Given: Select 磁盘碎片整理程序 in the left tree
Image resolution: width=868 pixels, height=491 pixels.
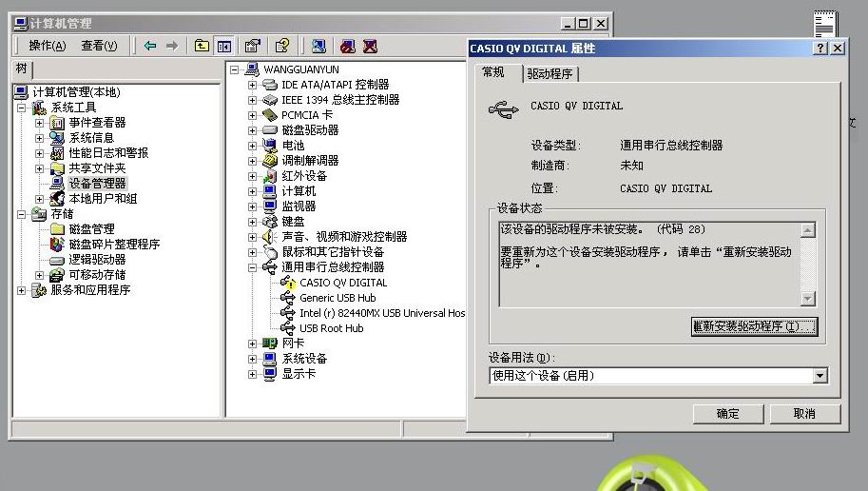Looking at the screenshot, I should click(x=114, y=244).
